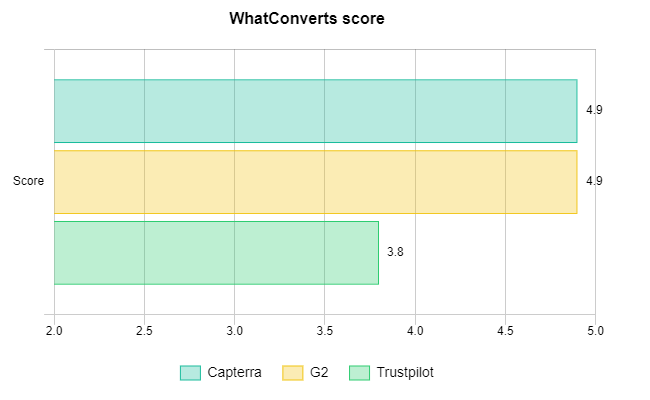Screen dimensions: 650x400
Task: Click the 4.5 x-axis tick label
Action: tap(505, 331)
